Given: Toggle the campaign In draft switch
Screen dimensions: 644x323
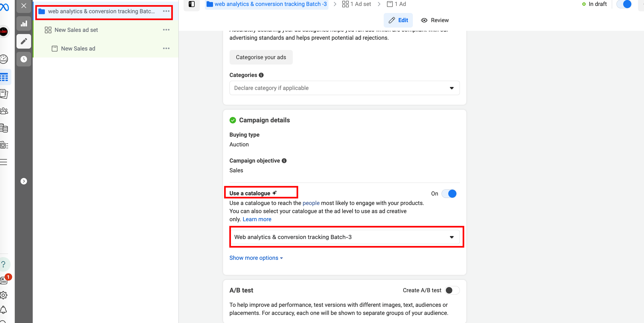Looking at the screenshot, I should (x=624, y=4).
